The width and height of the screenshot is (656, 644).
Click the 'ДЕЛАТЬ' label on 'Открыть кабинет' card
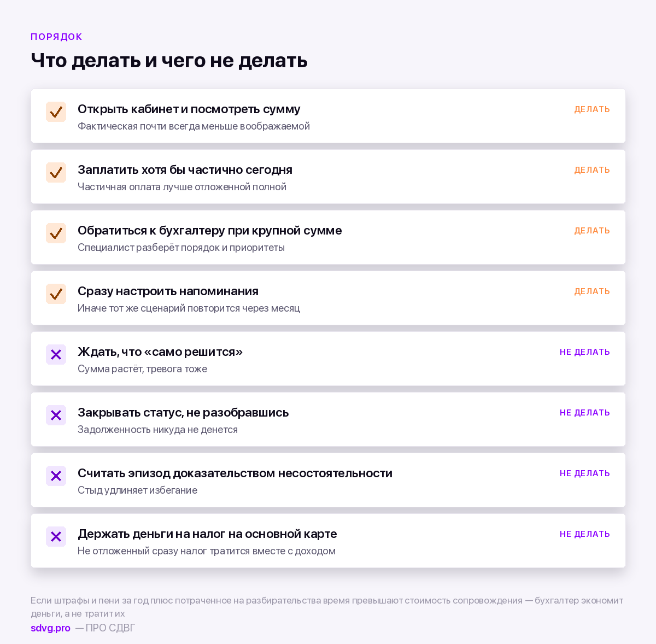tap(592, 109)
